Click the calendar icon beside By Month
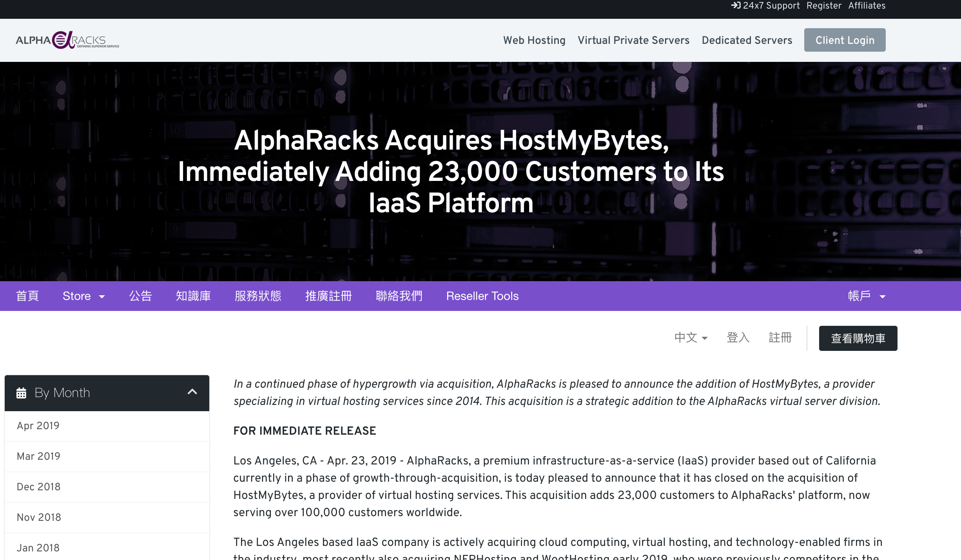Viewport: 961px width, 560px height. click(x=21, y=393)
